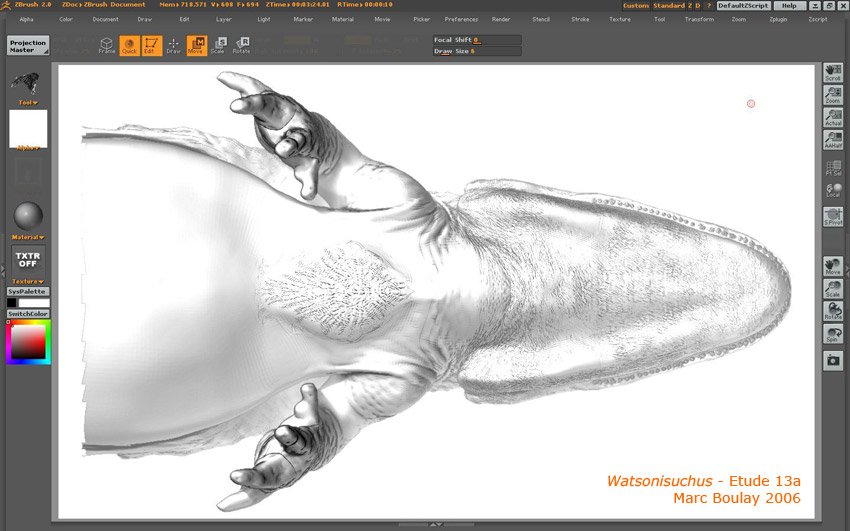
Task: Open Projection Master
Action: pos(28,46)
